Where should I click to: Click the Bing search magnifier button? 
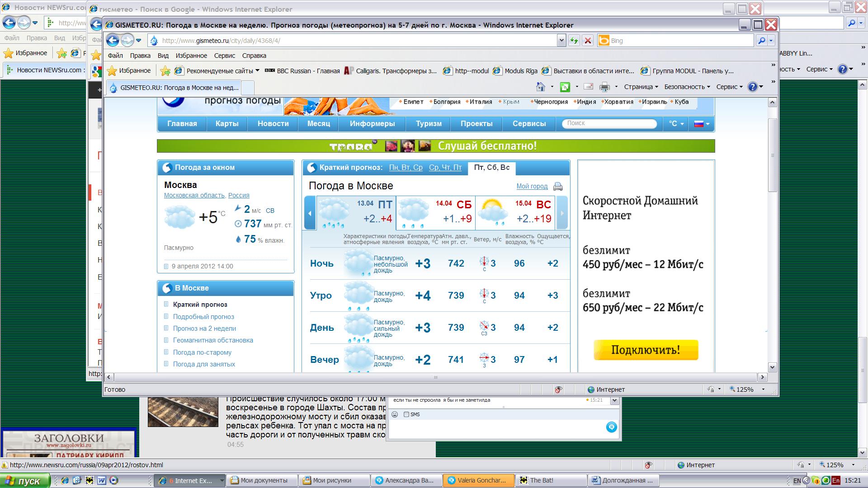click(x=762, y=41)
